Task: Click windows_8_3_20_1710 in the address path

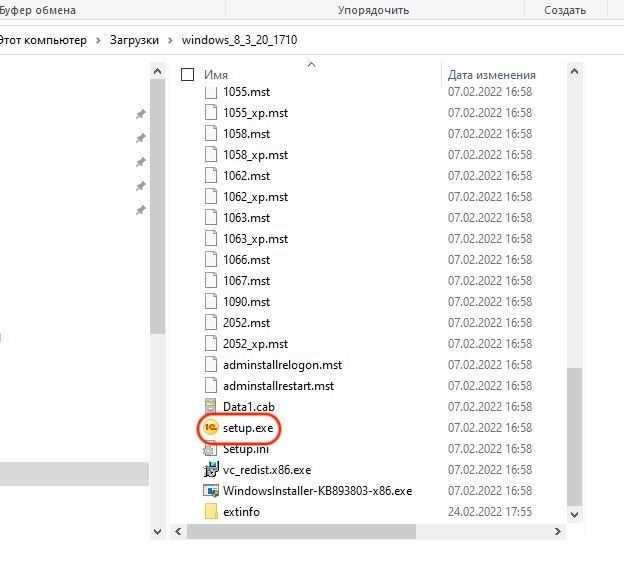Action: coord(240,40)
